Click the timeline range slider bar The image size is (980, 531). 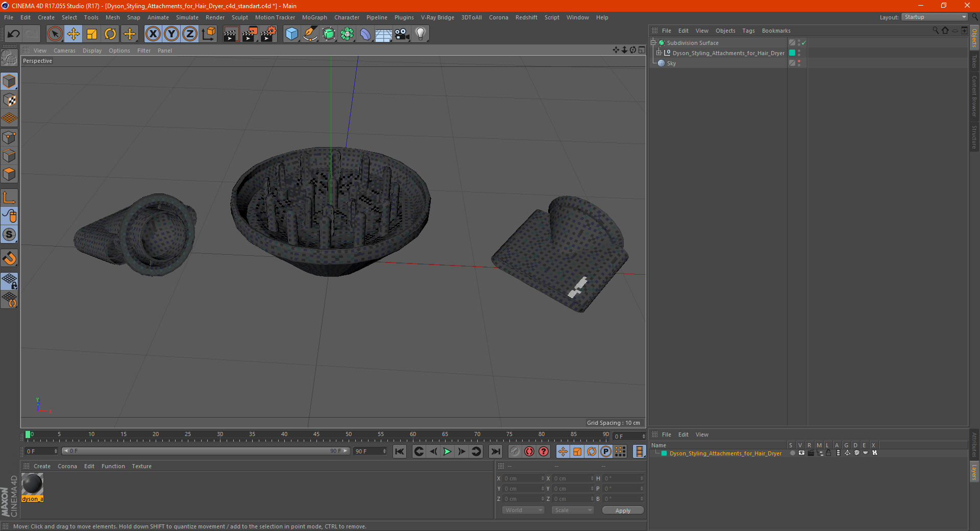[206, 451]
